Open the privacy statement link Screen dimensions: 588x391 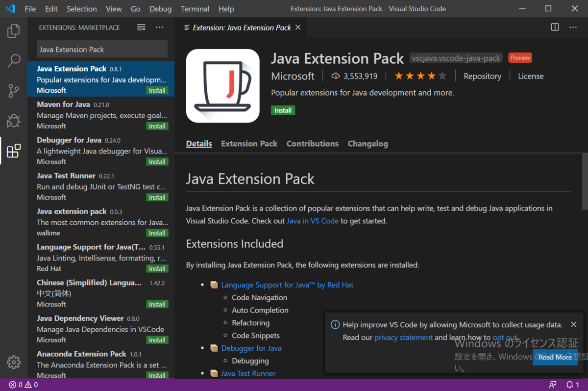pos(403,338)
